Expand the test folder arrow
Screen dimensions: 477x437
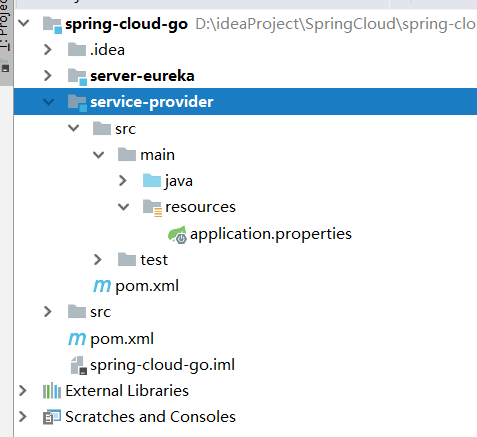pos(98,259)
